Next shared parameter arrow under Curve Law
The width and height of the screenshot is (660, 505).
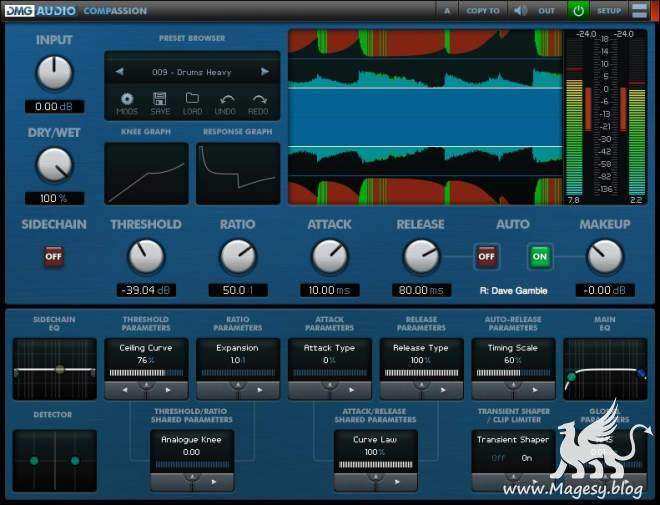pyautogui.click(x=397, y=482)
